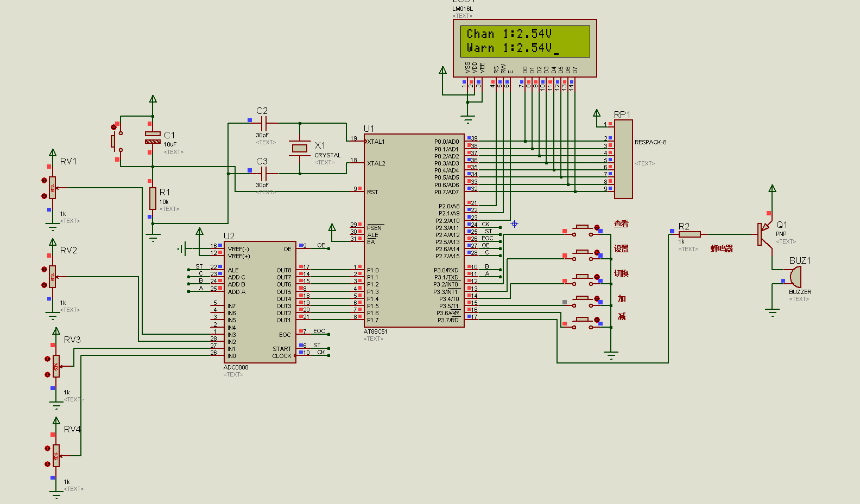Click the 蜂鸣器 annotation text
Image resolution: width=860 pixels, height=504 pixels.
pyautogui.click(x=722, y=248)
